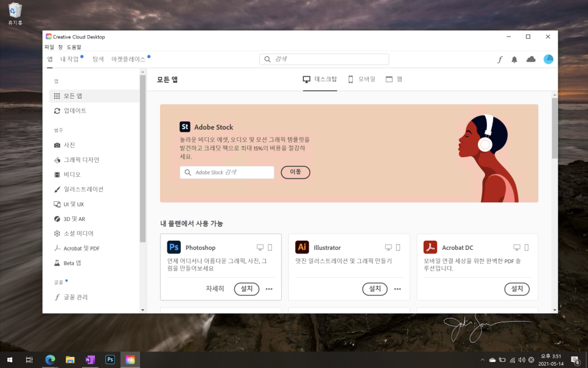Open Microsoft Edge from the taskbar
The height and width of the screenshot is (368, 588).
51,359
